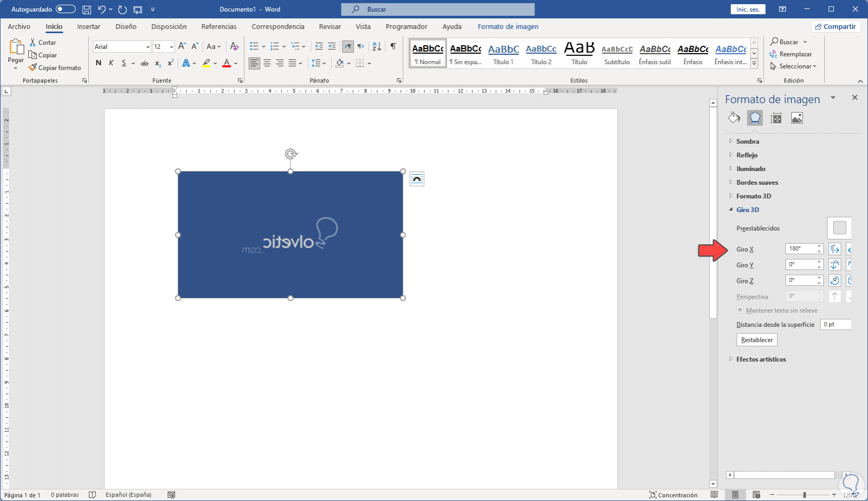This screenshot has height=501, width=868.
Task: Open the Revisar tab
Action: coord(330,26)
